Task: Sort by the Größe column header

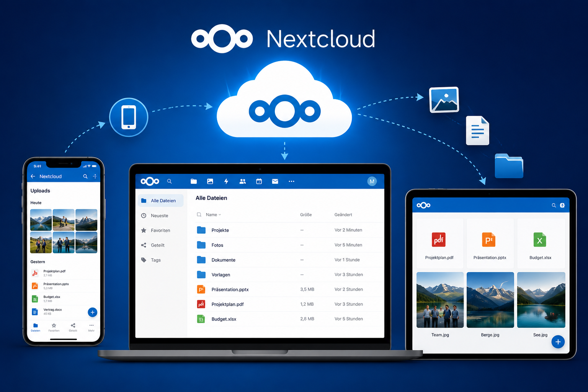Action: [x=306, y=215]
